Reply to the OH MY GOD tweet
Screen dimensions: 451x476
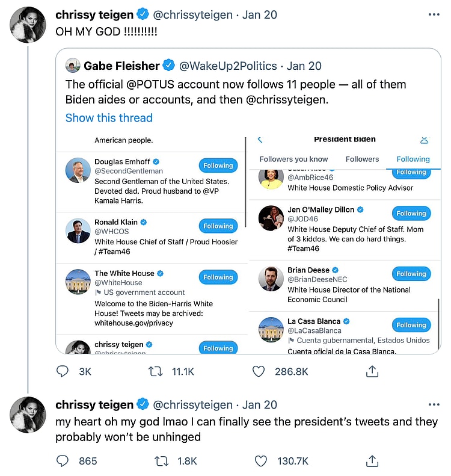(x=63, y=371)
